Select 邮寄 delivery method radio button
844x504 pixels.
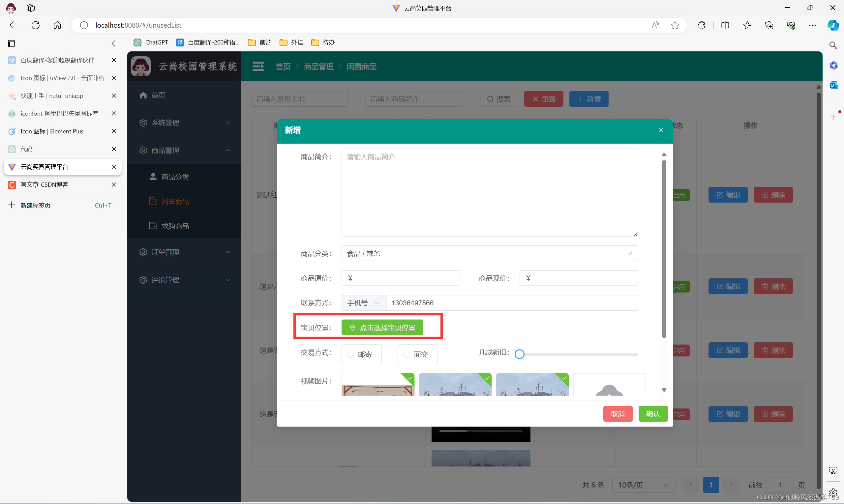(349, 354)
